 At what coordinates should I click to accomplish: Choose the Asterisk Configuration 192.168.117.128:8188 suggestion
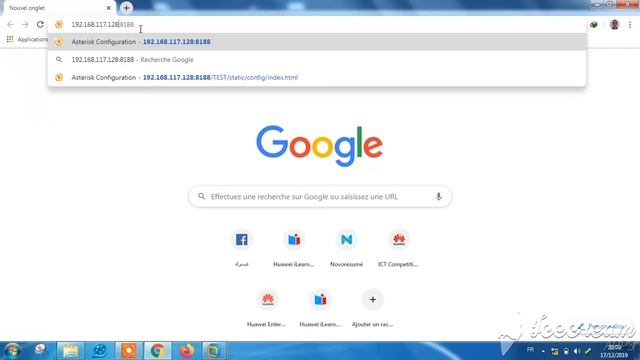coord(317,42)
